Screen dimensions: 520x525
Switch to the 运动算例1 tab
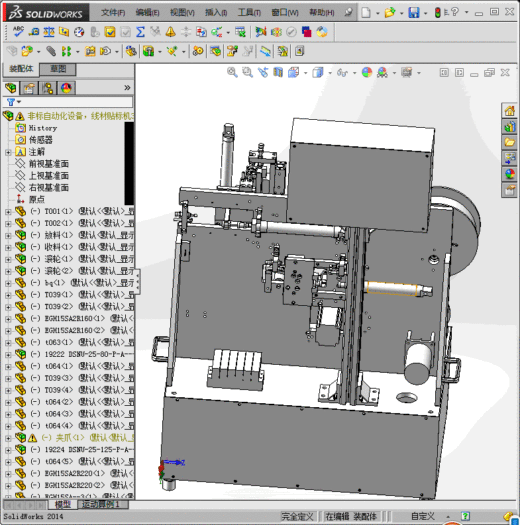click(101, 504)
